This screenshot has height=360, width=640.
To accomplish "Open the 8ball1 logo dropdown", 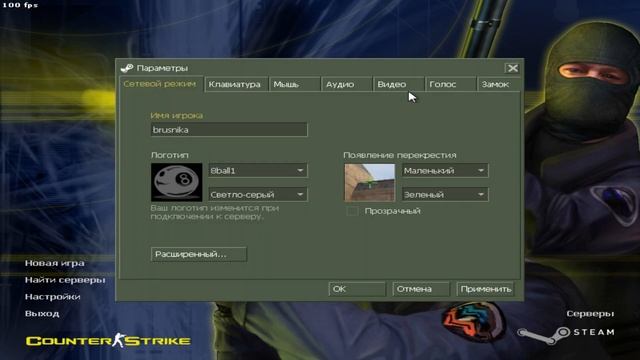I will (x=258, y=170).
